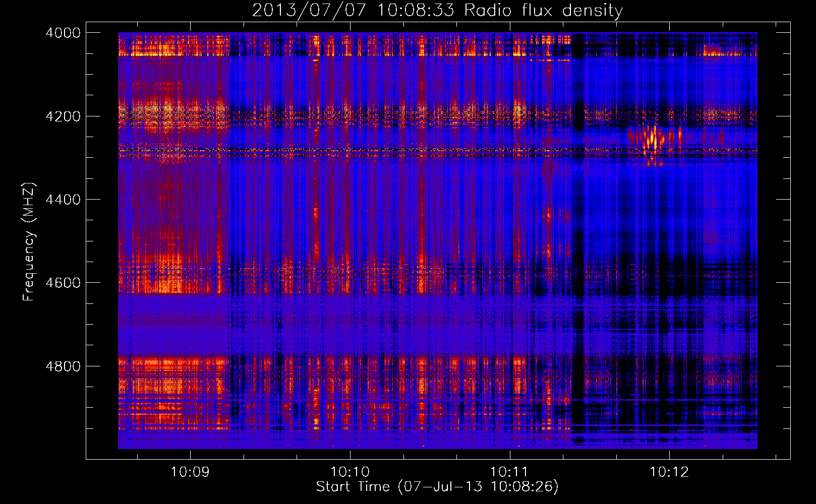This screenshot has width=816, height=504.
Task: Click the thin horizontal line near 4280 MHz
Action: coord(437,150)
